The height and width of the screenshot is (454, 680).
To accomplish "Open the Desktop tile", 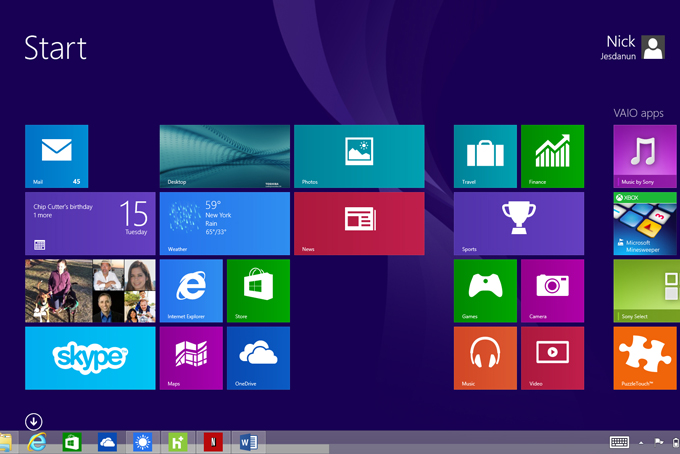I will coord(225,156).
